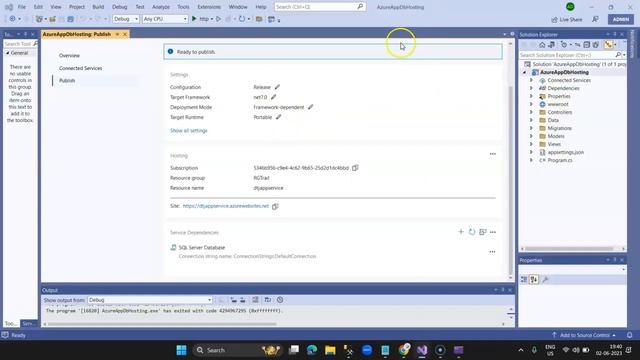Expand the Controllers folder node

(x=531, y=112)
